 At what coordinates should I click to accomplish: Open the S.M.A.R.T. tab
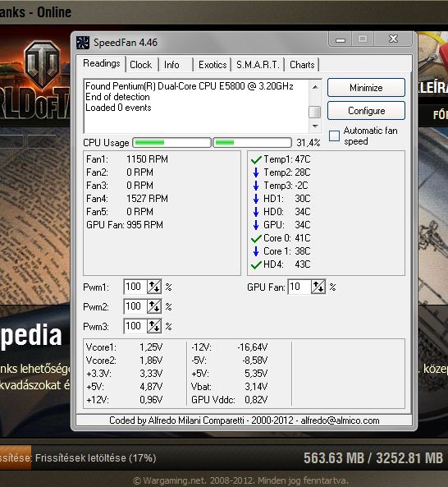[258, 65]
